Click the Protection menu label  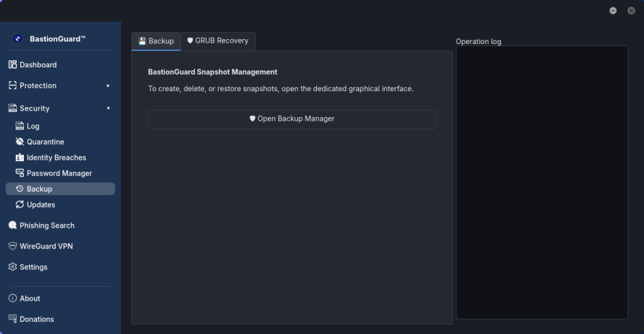click(38, 86)
